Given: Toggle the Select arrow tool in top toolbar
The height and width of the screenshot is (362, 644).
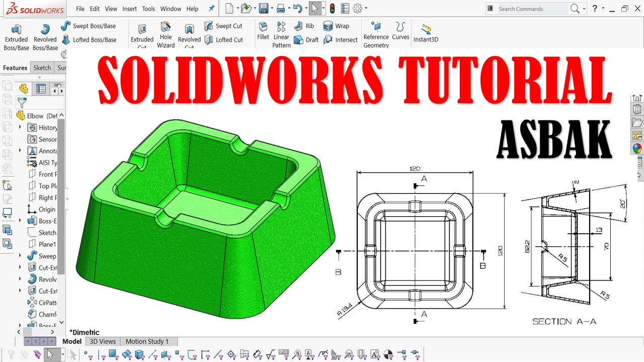Looking at the screenshot, I should point(314,9).
